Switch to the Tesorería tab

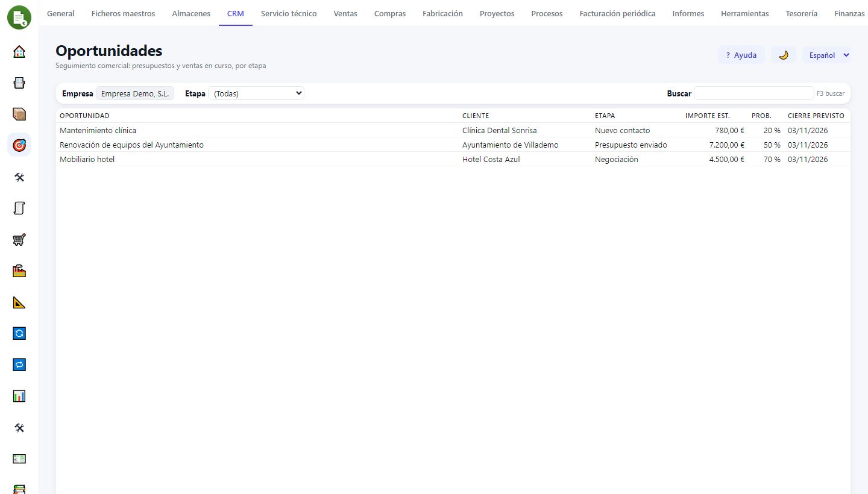click(x=802, y=13)
